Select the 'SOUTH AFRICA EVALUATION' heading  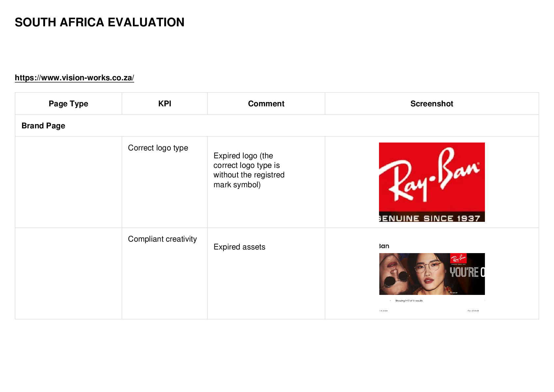(100, 22)
